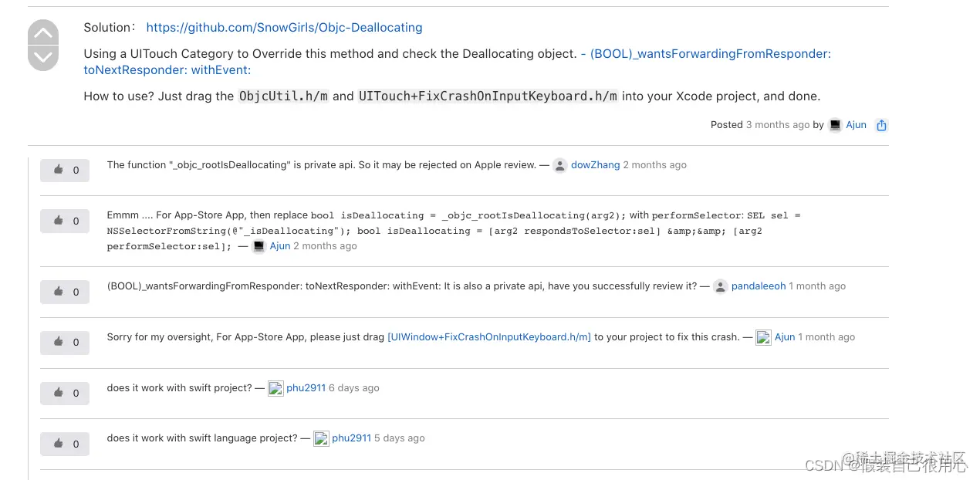Click the ObjcUtil.h/m code text
Viewport: 980px width, 480px height.
[283, 96]
